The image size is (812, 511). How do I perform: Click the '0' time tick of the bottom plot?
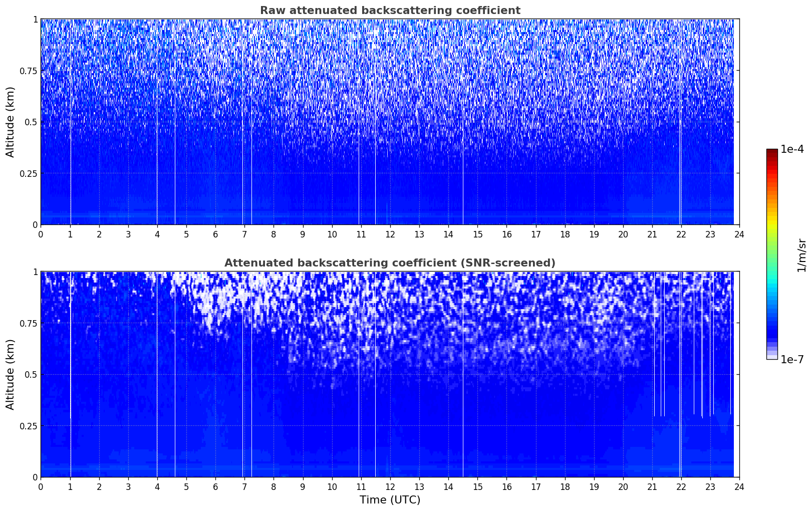(41, 486)
